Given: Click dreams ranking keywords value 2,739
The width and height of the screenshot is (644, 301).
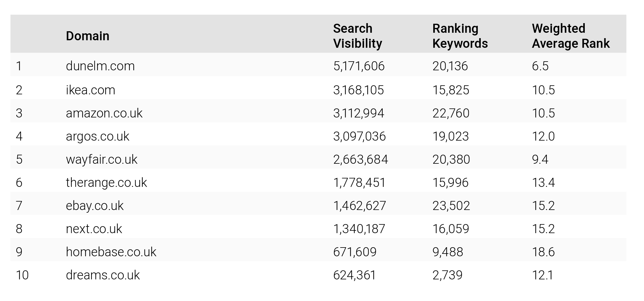Looking at the screenshot, I should click(447, 275).
